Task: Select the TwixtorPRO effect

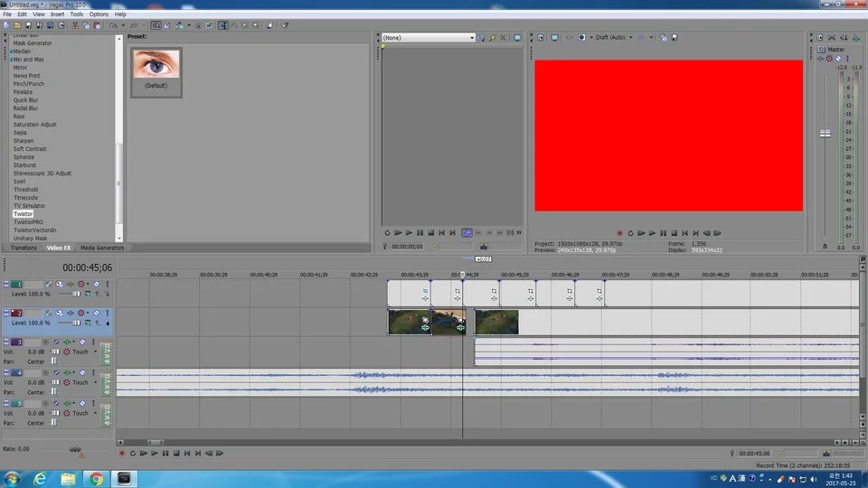Action: pyautogui.click(x=28, y=222)
